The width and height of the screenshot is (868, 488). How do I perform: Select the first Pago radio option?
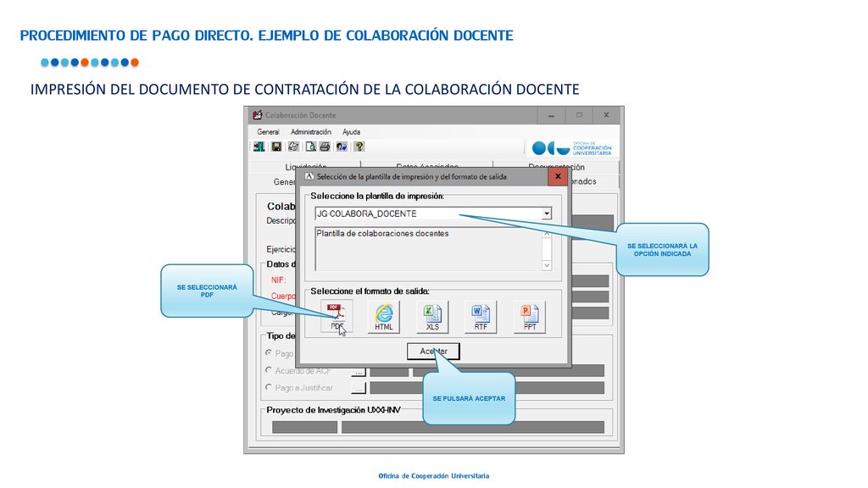click(x=269, y=352)
